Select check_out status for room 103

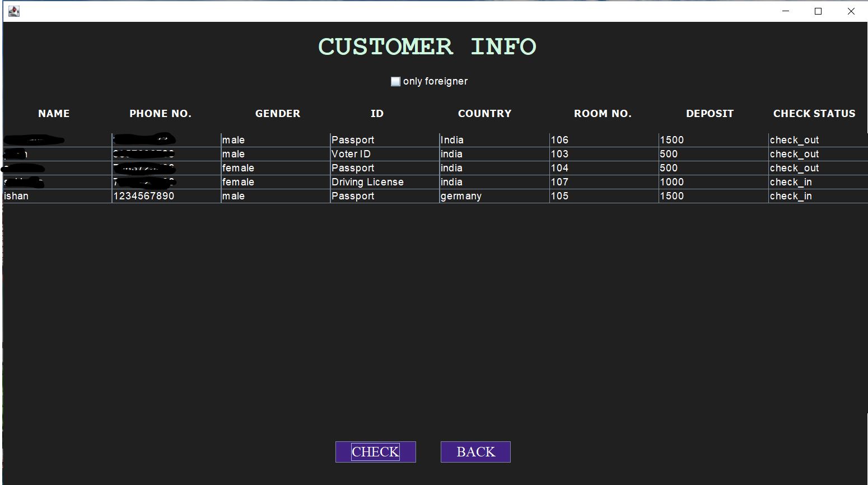click(x=818, y=154)
